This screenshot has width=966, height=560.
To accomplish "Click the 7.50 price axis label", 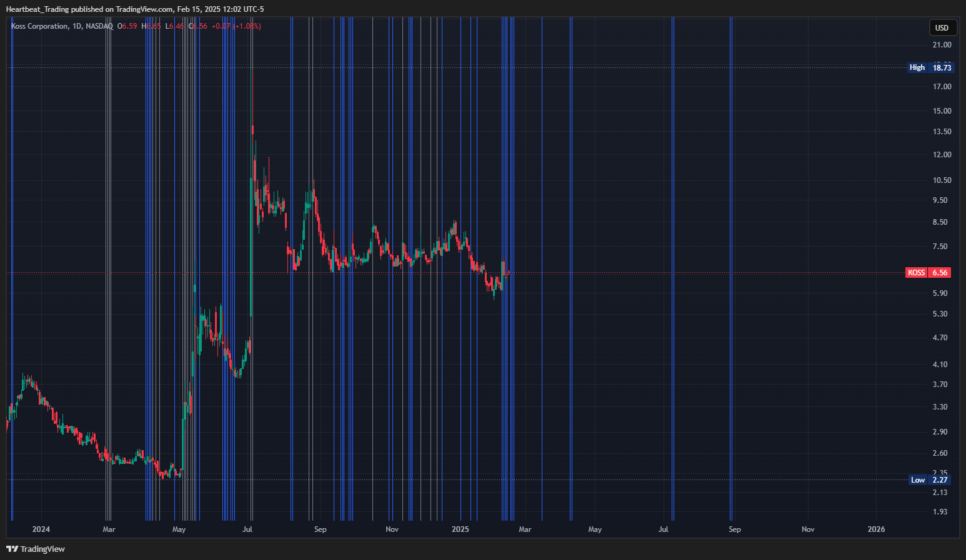I will (x=940, y=247).
